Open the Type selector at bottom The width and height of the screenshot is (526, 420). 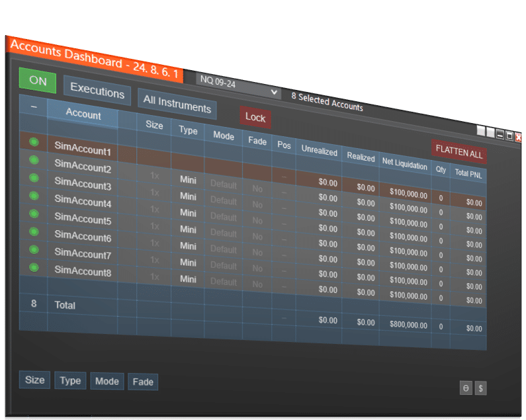point(70,380)
